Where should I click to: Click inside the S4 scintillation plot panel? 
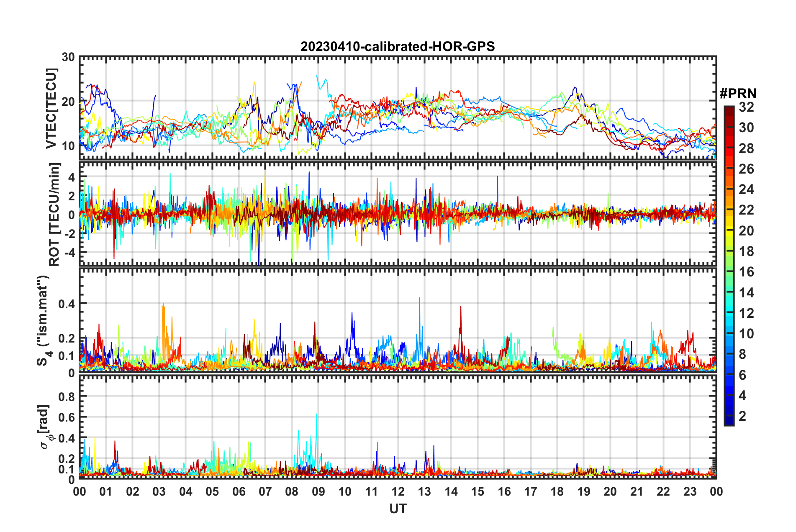[x=398, y=320]
